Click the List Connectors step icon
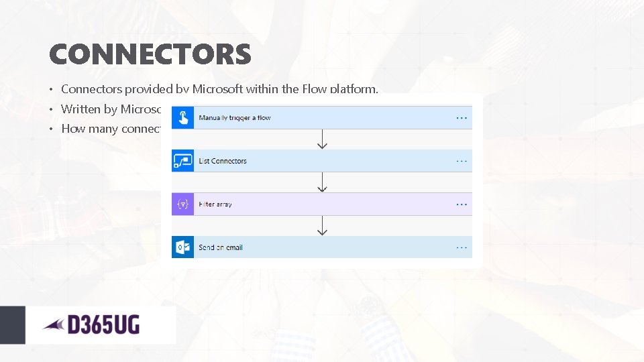 [182, 161]
